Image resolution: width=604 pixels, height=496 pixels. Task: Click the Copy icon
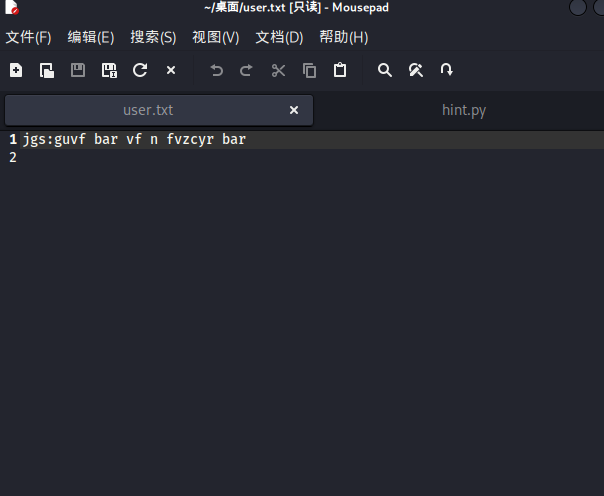coord(309,70)
